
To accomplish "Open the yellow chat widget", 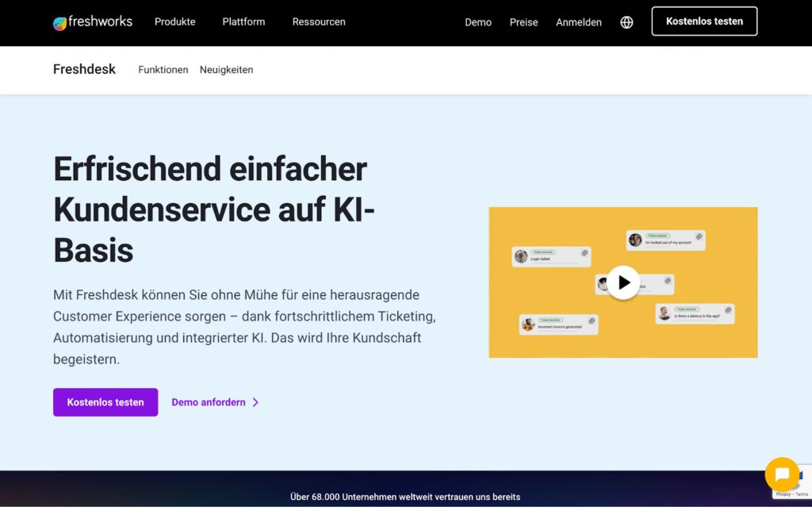I will [782, 474].
